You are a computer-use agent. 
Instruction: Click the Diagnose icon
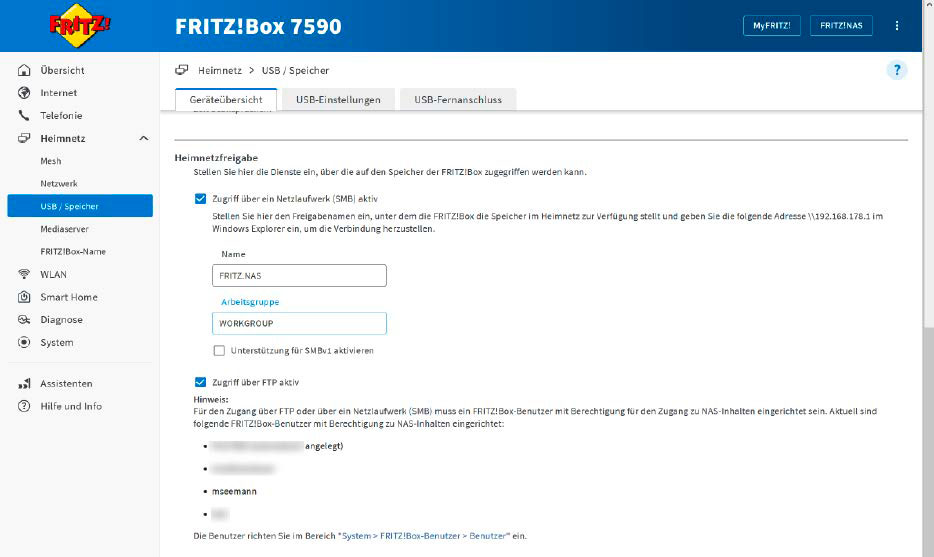click(24, 319)
